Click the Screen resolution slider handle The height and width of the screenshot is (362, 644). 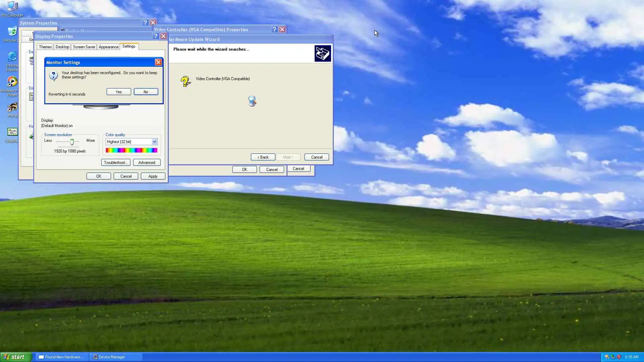point(72,142)
